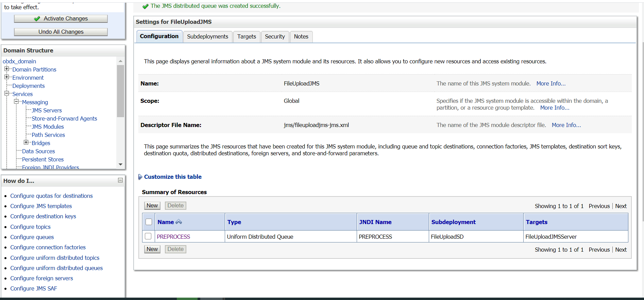Image resolution: width=644 pixels, height=300 pixels.
Task: Check the PREPROCESS row checkbox
Action: point(148,236)
